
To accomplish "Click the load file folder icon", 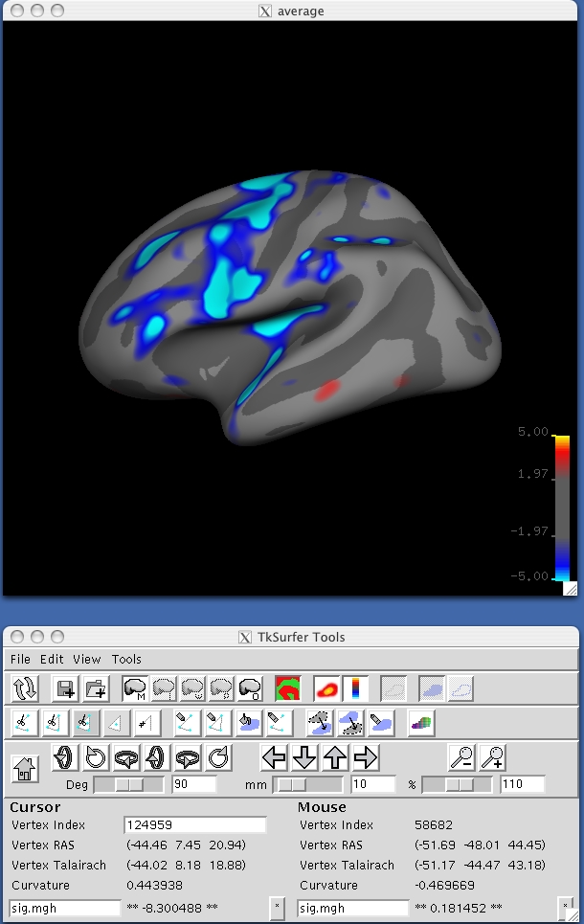I will click(x=96, y=688).
